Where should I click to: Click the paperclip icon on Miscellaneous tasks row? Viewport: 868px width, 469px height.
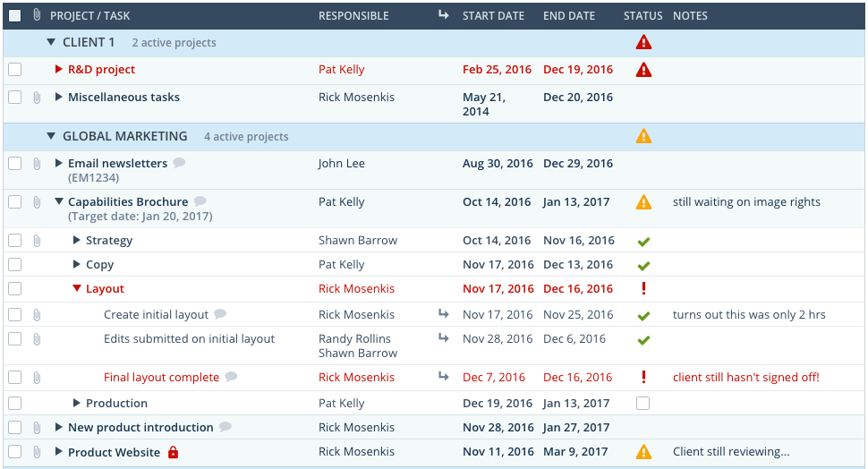tap(37, 98)
